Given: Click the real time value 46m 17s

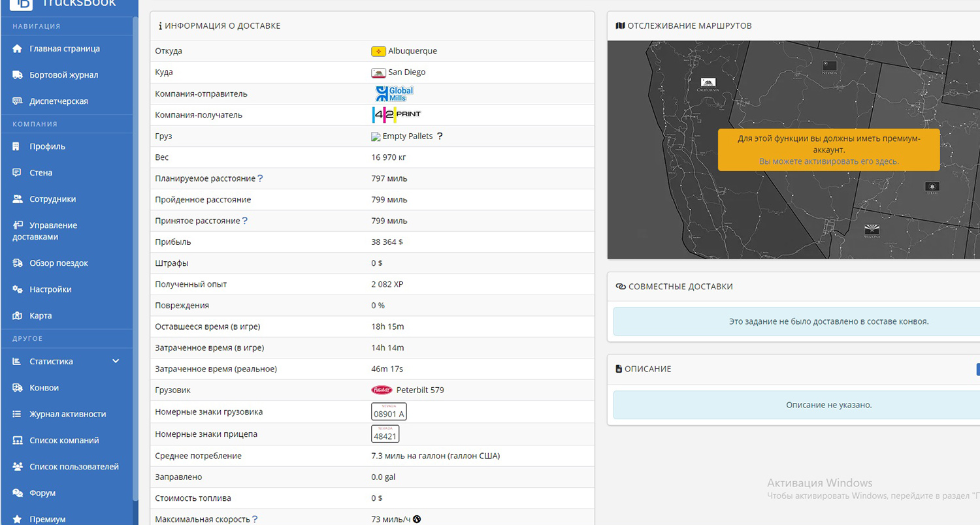Looking at the screenshot, I should coord(388,369).
